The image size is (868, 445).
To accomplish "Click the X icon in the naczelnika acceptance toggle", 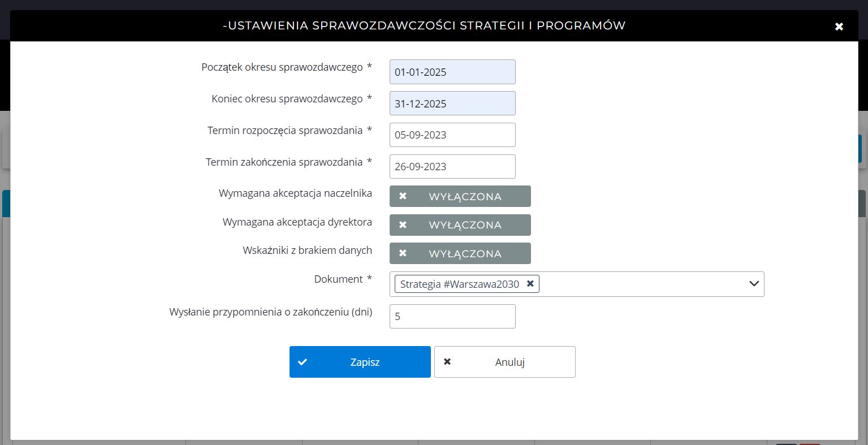I will [403, 196].
